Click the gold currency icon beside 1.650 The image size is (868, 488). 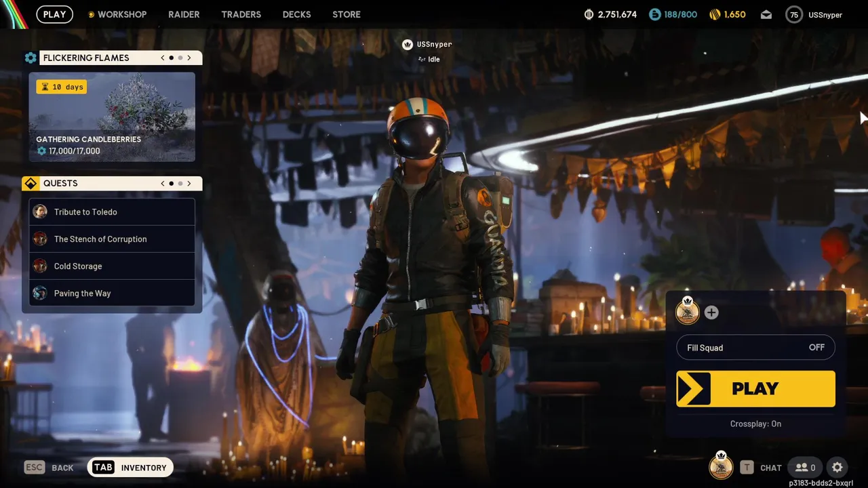pyautogui.click(x=715, y=14)
